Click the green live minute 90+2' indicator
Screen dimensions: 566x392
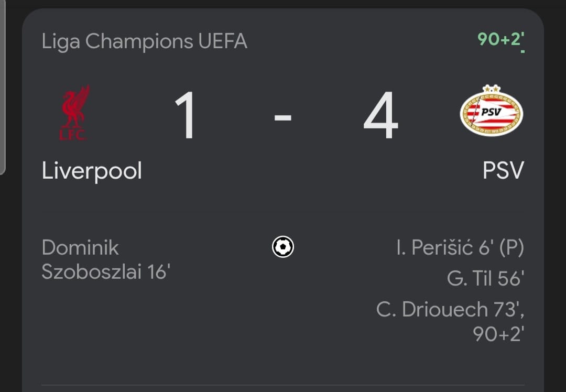point(500,39)
